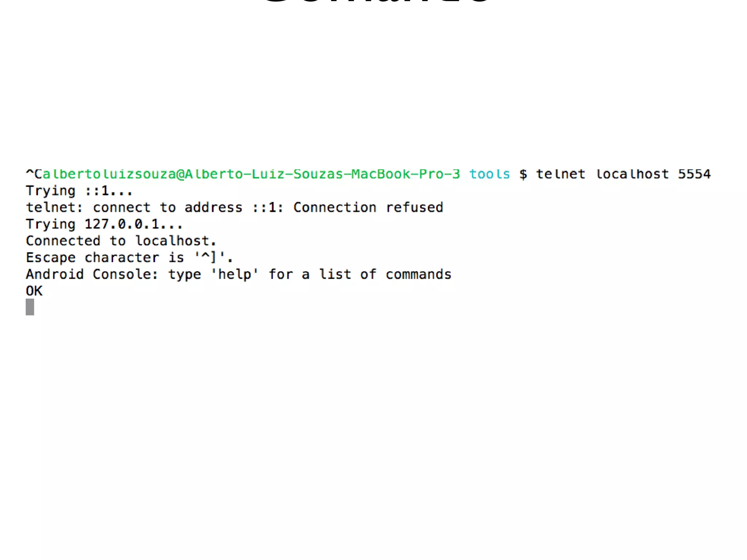The image size is (747, 560).
Task: Click the partially visible slide title
Action: (x=376, y=1)
